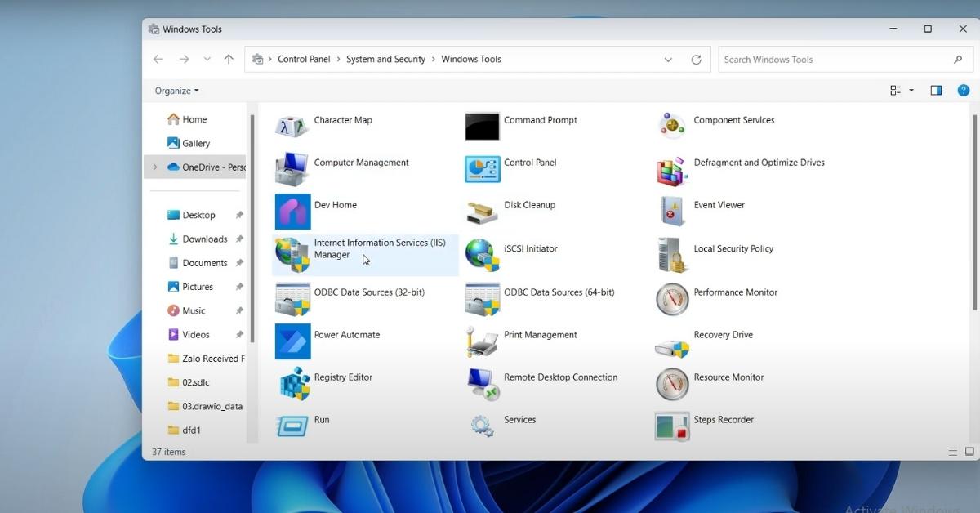Go to Control Panel breadcrumb
Viewport: 980px width, 513px height.
point(304,59)
